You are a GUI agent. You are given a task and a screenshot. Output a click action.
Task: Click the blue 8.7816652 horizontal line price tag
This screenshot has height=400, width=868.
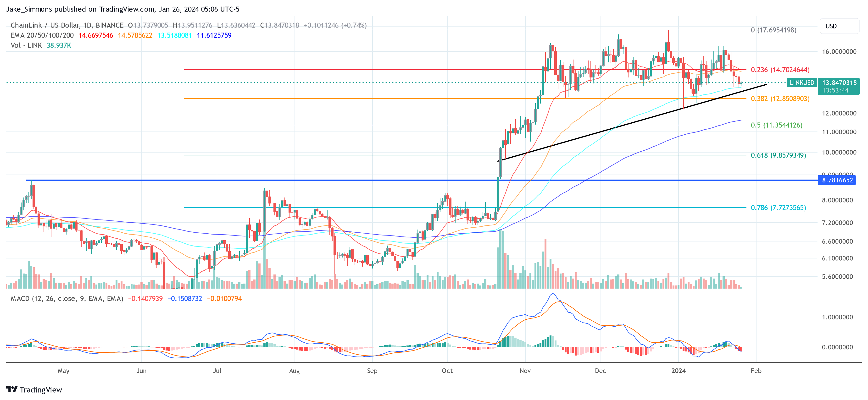(837, 180)
